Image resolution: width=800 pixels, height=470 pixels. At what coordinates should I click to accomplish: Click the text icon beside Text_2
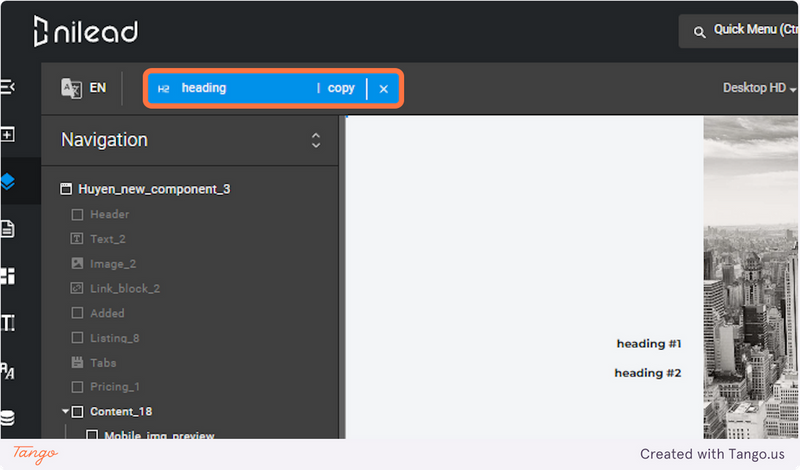click(77, 238)
